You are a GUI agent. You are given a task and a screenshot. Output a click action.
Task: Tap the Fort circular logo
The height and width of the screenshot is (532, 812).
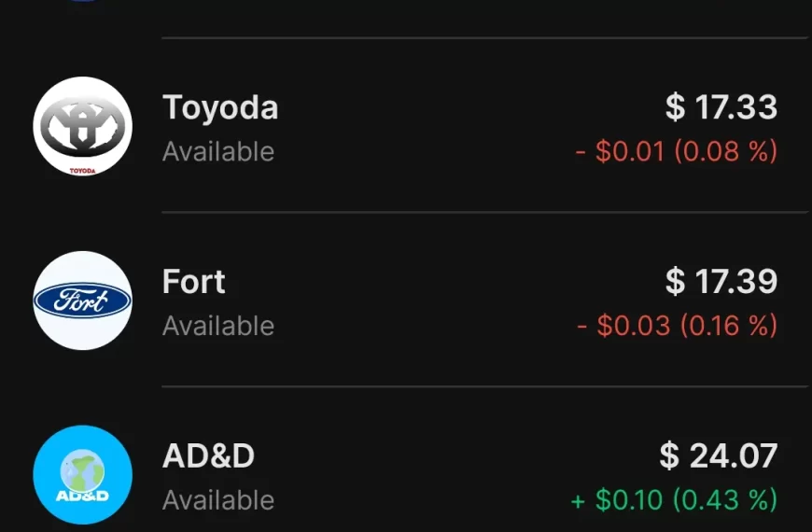pyautogui.click(x=82, y=301)
